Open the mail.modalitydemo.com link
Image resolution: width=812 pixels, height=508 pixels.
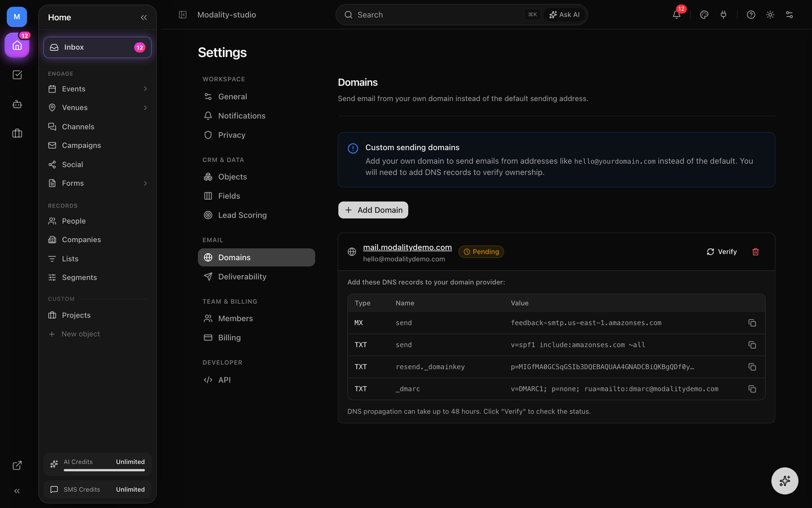[407, 247]
